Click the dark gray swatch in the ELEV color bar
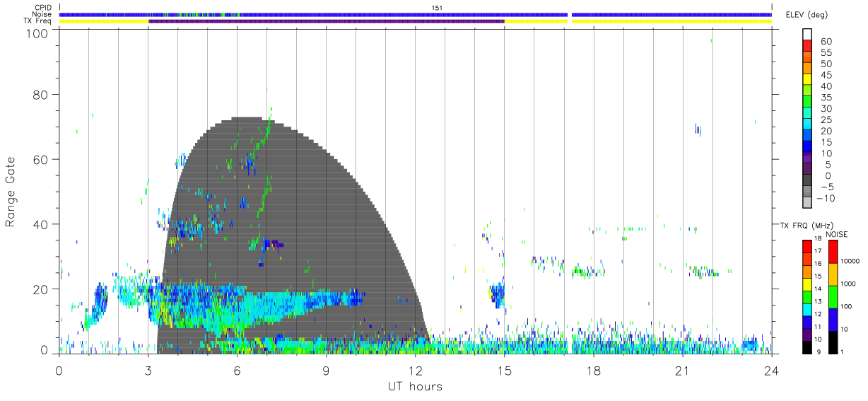This screenshot has height=401, width=868. click(x=807, y=180)
